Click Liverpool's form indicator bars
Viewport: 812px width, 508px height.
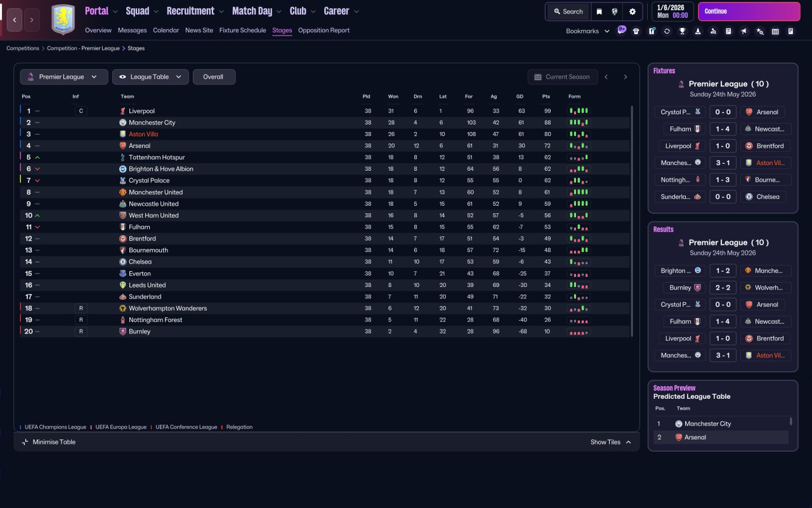579,111
